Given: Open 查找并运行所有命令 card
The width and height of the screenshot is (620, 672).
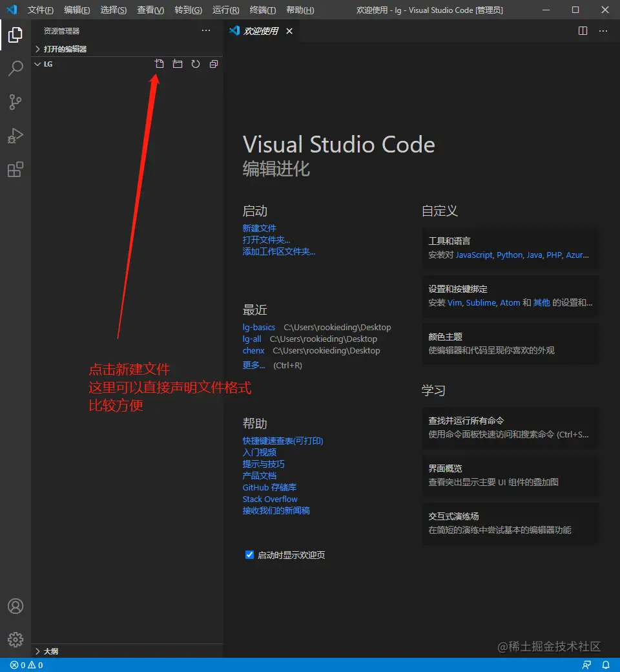Looking at the screenshot, I should click(x=510, y=427).
